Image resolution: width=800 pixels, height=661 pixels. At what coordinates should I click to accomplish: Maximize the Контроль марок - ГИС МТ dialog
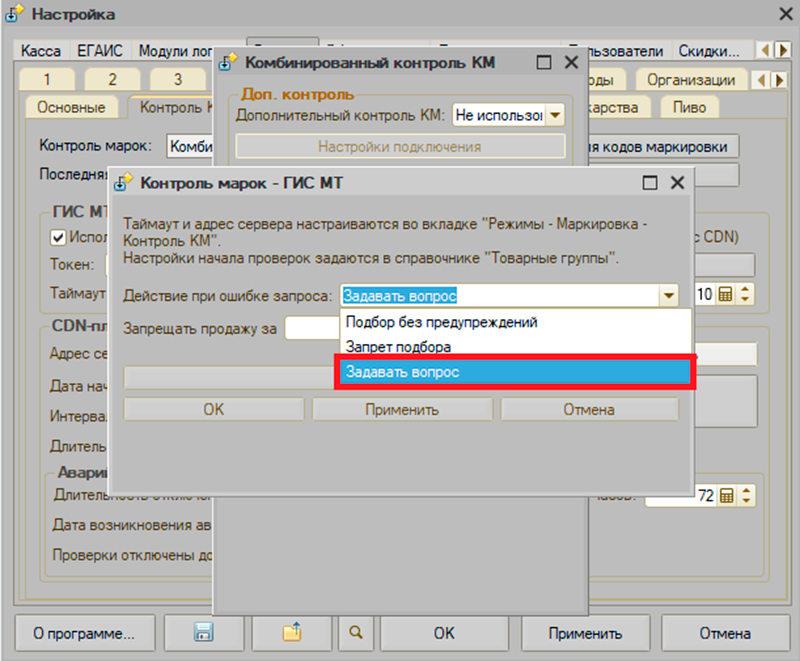pyautogui.click(x=650, y=183)
